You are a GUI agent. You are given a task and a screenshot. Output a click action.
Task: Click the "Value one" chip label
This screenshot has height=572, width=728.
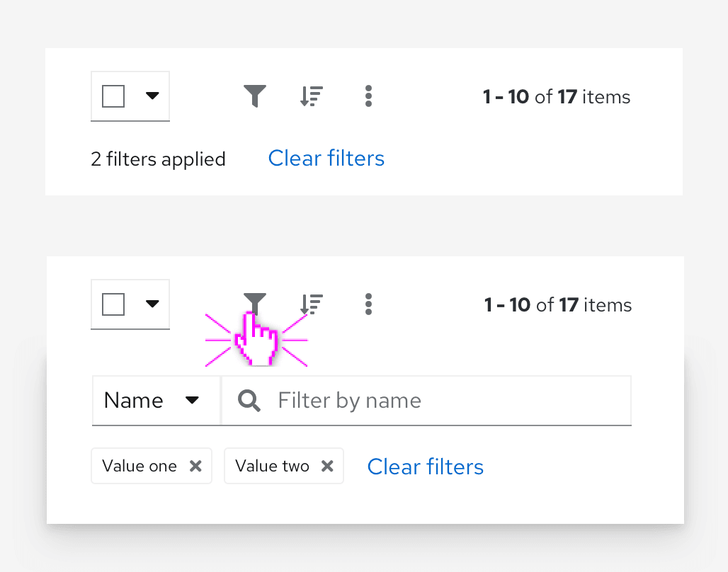(140, 466)
